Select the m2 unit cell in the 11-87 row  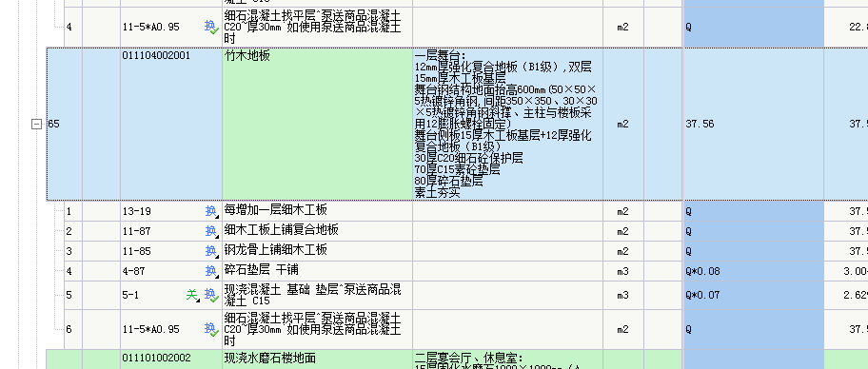(623, 231)
